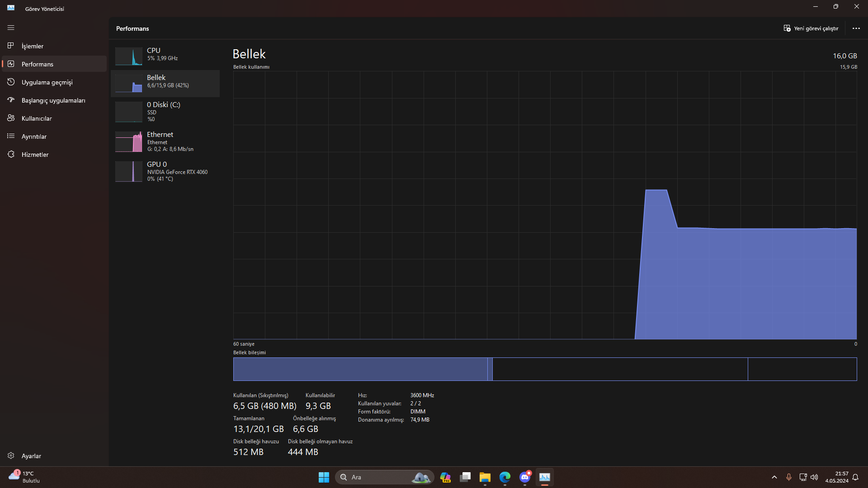Expand the system tray hidden icons chevron
The width and height of the screenshot is (868, 488).
click(x=774, y=477)
